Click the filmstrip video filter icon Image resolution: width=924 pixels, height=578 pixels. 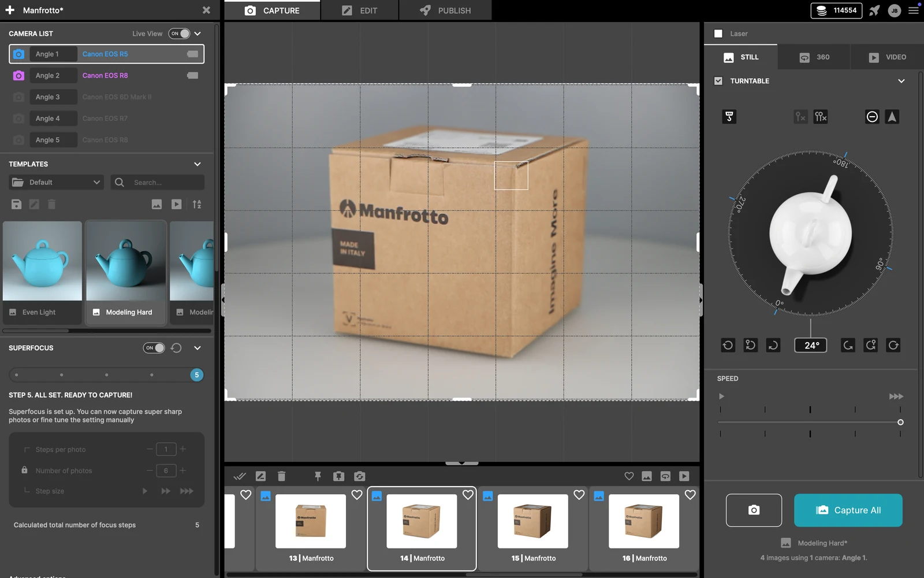tap(684, 476)
